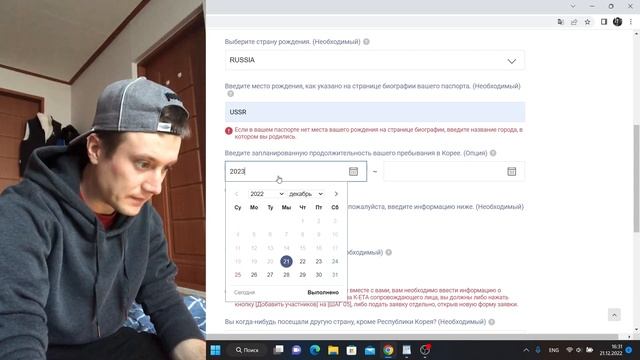
Task: Go to previous month in calendar
Action: (237, 194)
